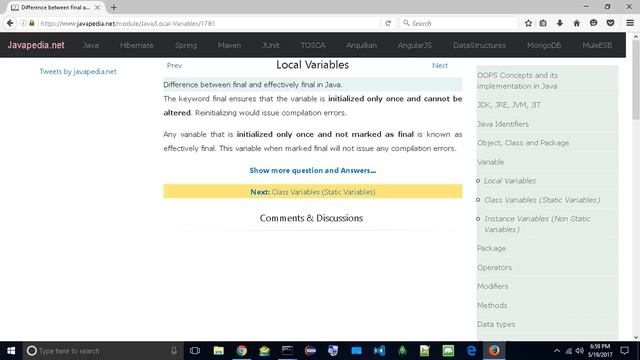The width and height of the screenshot is (640, 360).
Task: Open the Java Identifiers topic
Action: coord(503,124)
